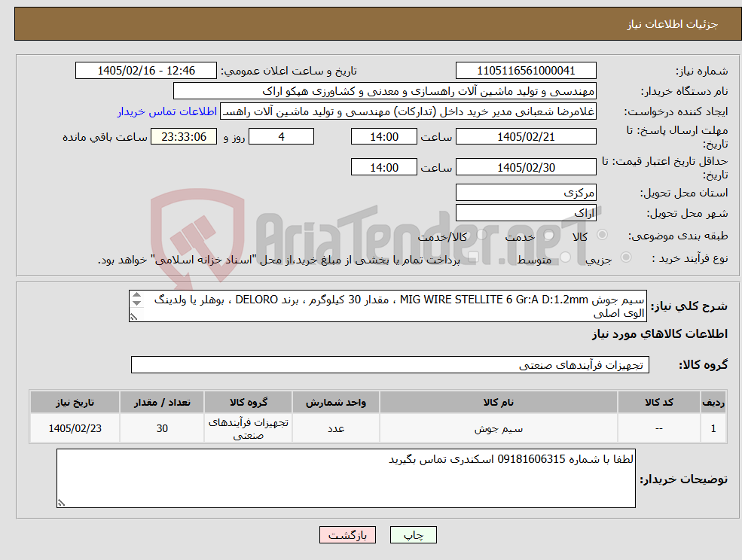Click تعداد / مقدار column header
Image resolution: width=742 pixels, height=560 pixels.
[x=162, y=402]
